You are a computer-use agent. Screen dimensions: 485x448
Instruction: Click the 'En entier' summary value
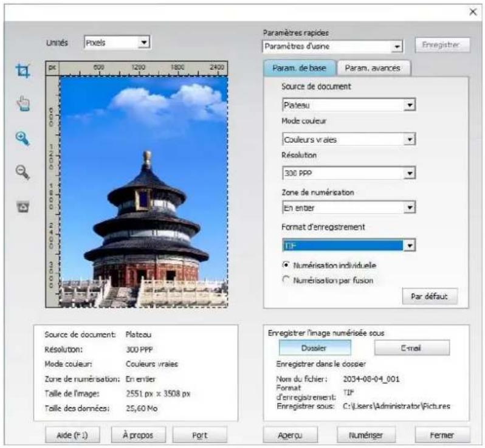tap(140, 379)
